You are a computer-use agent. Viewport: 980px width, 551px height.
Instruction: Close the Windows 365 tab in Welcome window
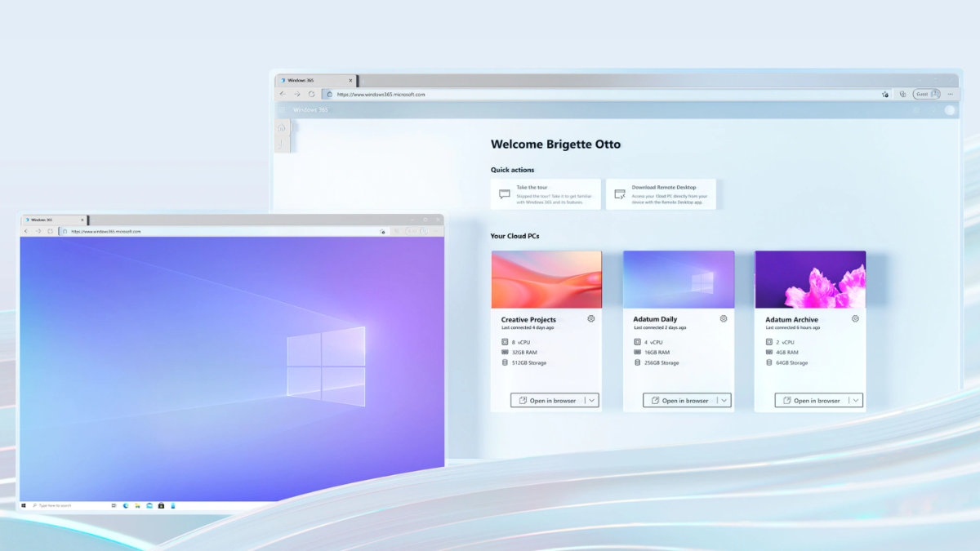(350, 81)
